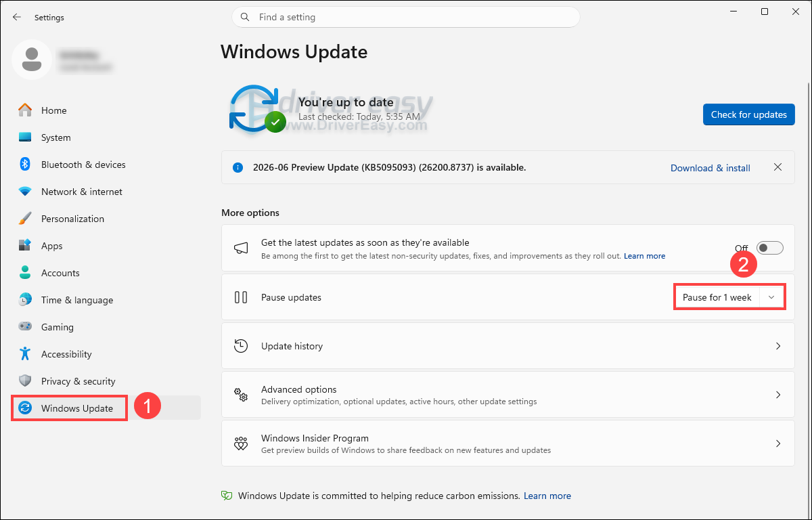Click the pause icon beside Pause updates
The image size is (812, 520).
tap(241, 297)
